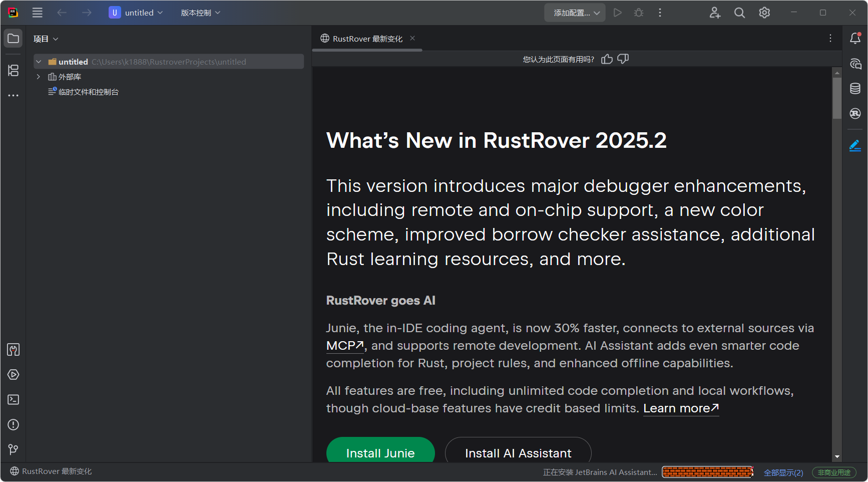The image size is (868, 482).
Task: Expand the 外部库 tree node
Action: (x=39, y=77)
